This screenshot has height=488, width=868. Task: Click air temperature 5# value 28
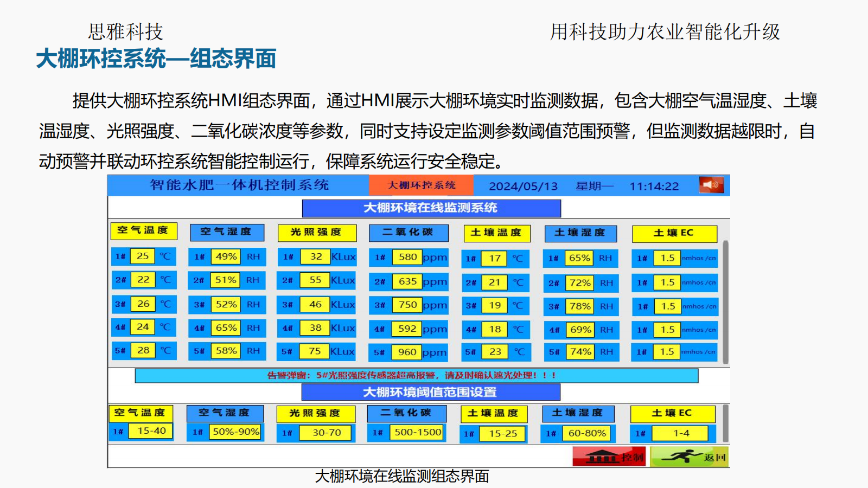[x=143, y=350]
